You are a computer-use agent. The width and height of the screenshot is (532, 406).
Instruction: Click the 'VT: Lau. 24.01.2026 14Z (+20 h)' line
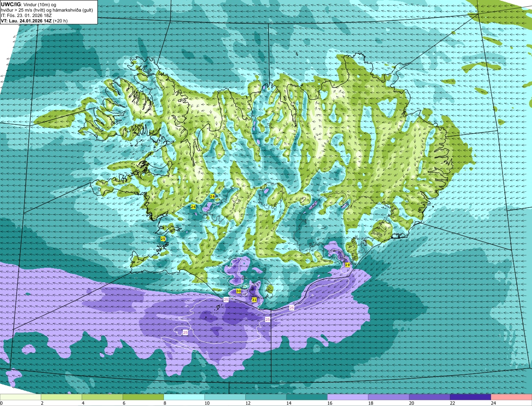(34, 21)
